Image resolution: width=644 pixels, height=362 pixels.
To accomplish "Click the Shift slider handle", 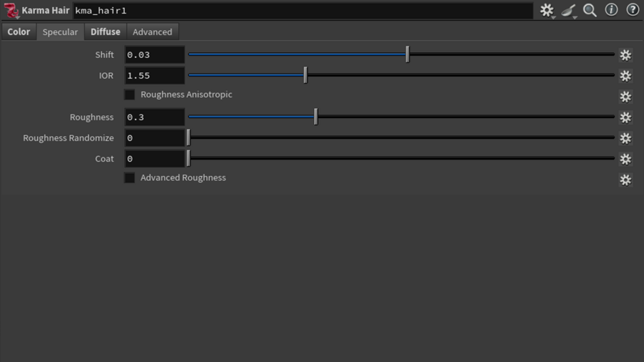I will [407, 54].
